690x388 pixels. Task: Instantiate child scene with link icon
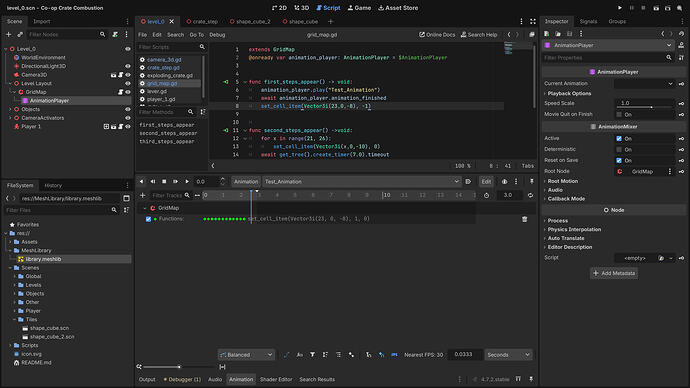pos(20,34)
